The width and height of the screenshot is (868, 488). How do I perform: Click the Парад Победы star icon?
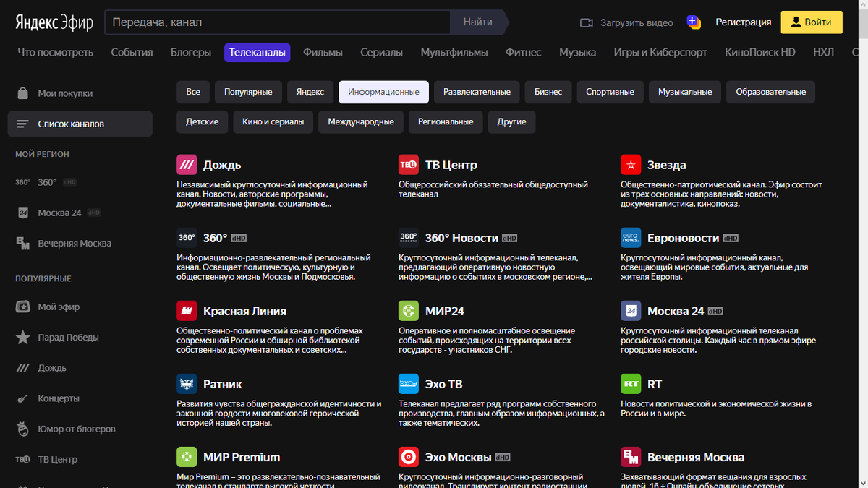pyautogui.click(x=23, y=338)
